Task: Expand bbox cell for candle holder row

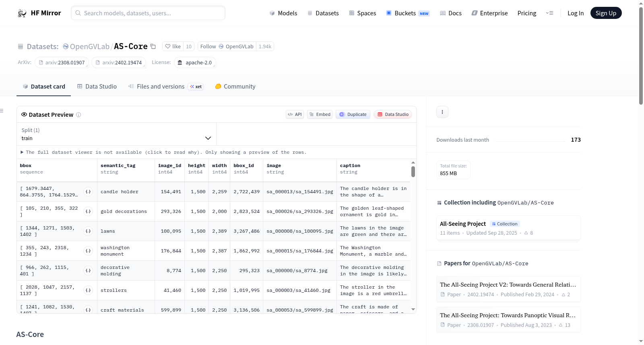Action: click(x=88, y=192)
